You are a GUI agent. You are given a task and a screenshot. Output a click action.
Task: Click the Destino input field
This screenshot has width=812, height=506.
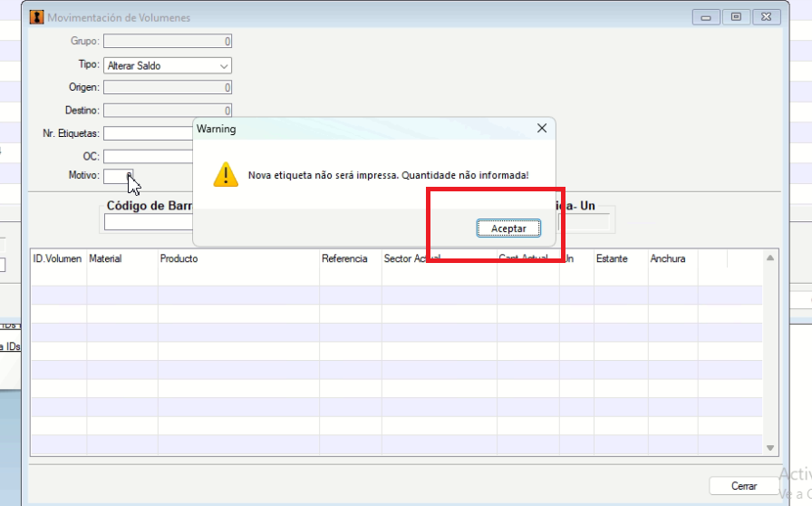(168, 111)
